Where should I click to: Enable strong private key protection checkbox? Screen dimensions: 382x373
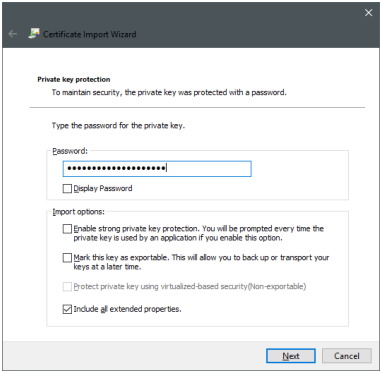67,229
